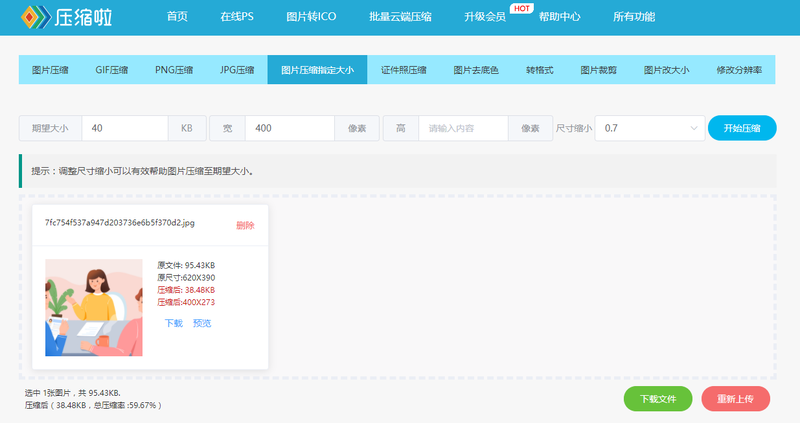
Task: Click the green 下载文件 button
Action: (x=658, y=399)
